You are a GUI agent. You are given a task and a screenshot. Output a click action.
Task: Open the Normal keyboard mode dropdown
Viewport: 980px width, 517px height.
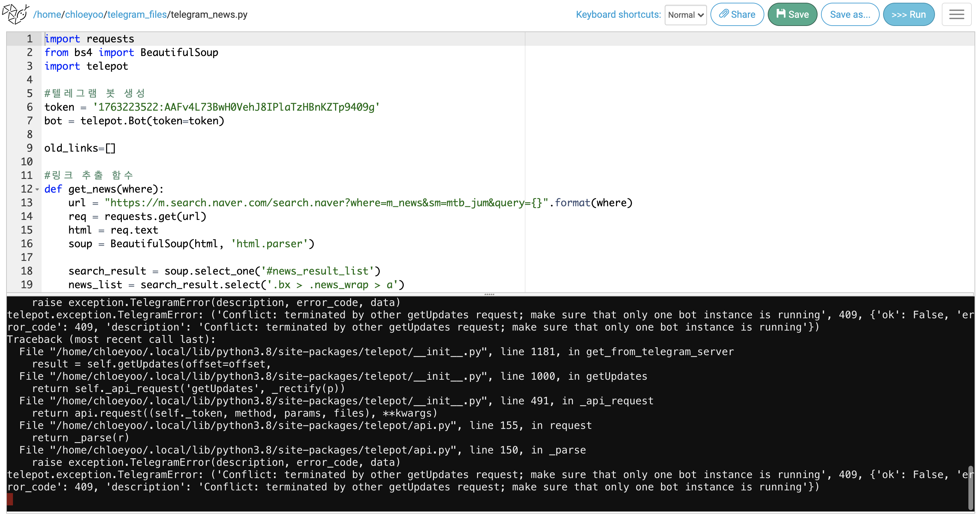click(685, 15)
